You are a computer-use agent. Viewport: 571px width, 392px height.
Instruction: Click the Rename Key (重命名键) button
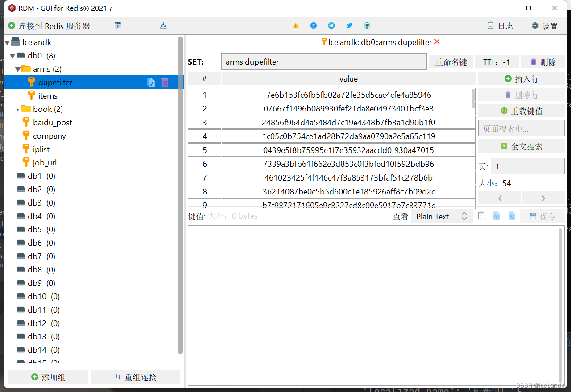[x=451, y=62]
